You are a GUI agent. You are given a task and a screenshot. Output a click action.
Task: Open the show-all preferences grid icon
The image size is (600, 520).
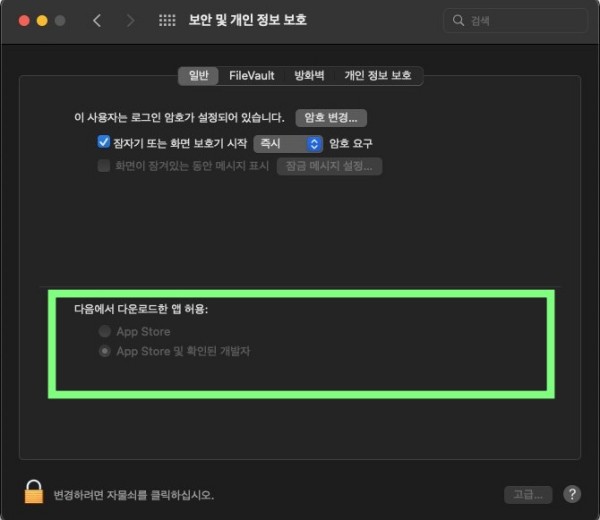tap(167, 20)
